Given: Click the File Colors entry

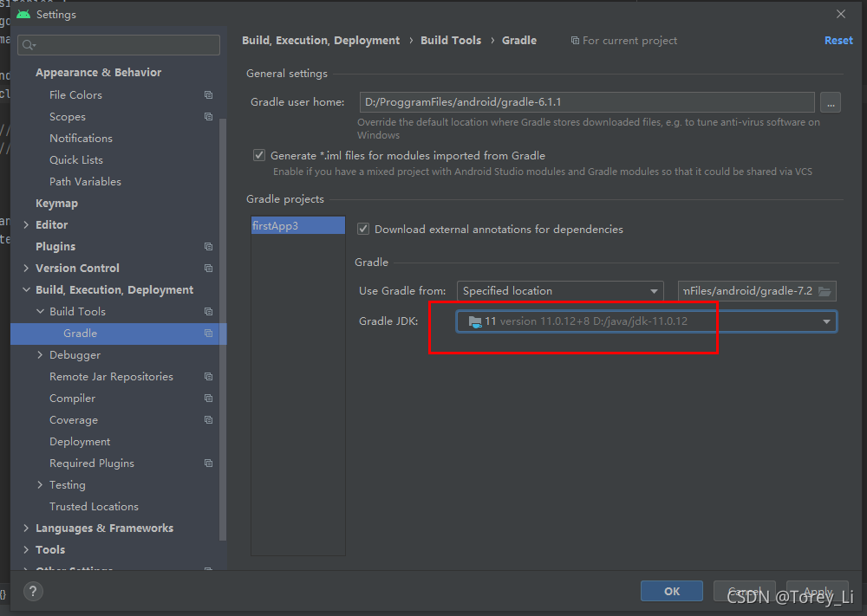Looking at the screenshot, I should click(x=75, y=95).
